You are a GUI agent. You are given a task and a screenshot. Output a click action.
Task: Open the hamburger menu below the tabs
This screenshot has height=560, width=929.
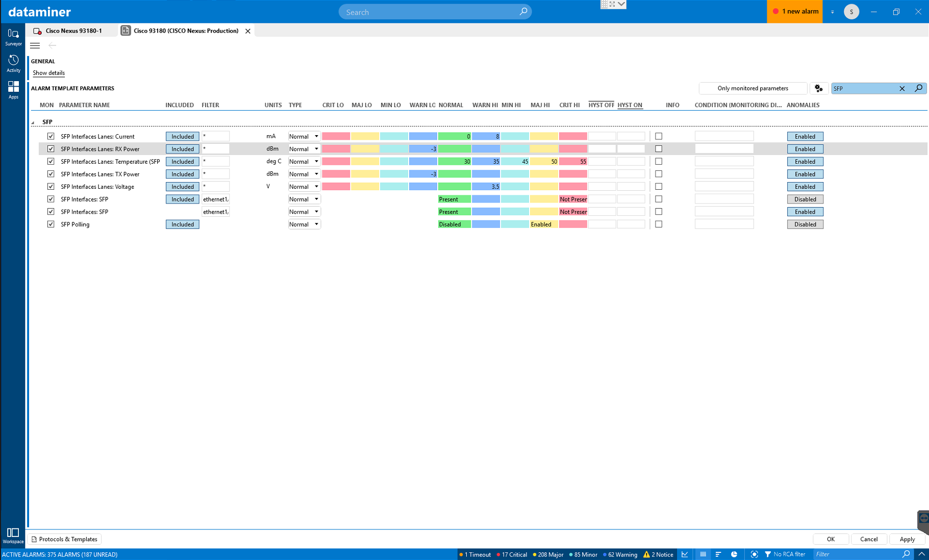[x=35, y=45]
